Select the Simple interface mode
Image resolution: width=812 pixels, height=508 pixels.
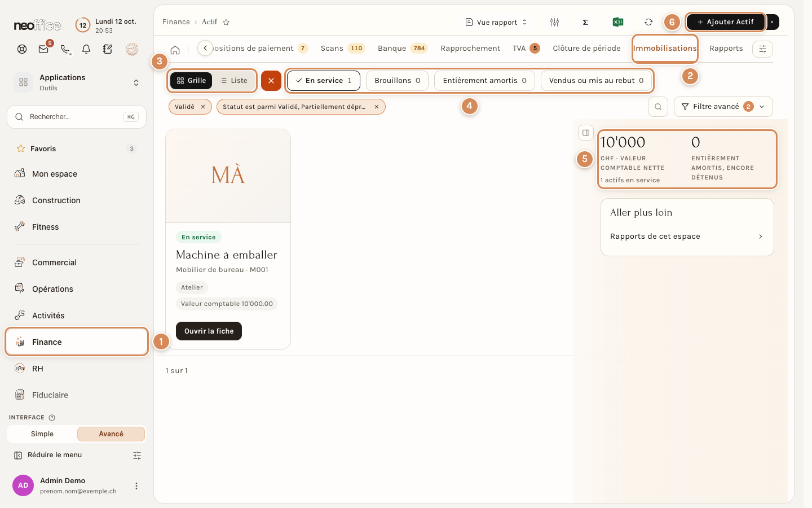coord(42,434)
